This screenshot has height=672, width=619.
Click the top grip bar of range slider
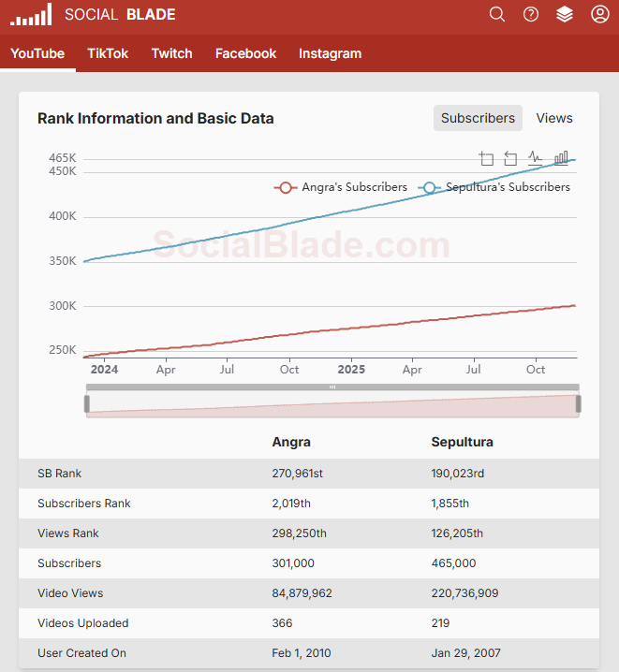point(332,387)
